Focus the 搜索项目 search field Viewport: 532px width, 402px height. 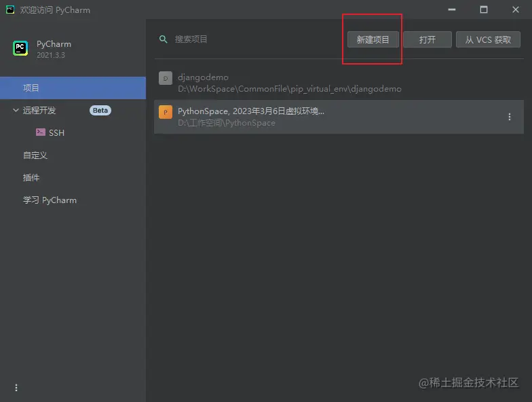pyautogui.click(x=251, y=39)
